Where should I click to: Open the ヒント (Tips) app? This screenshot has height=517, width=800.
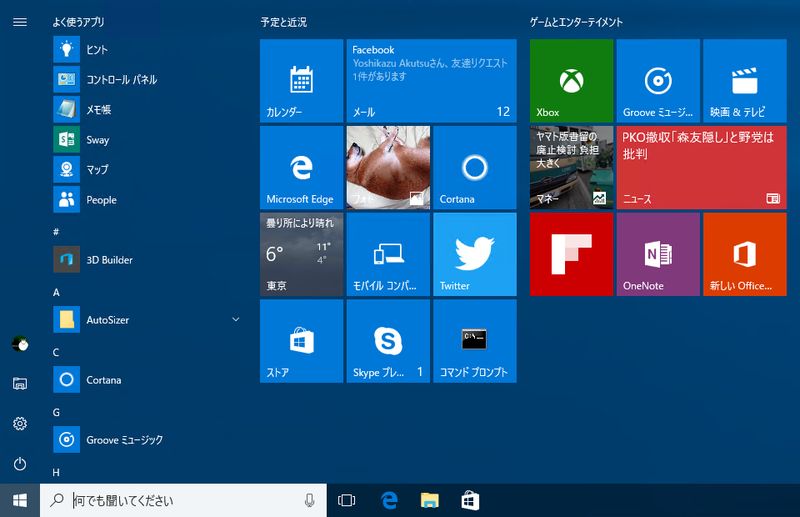pyautogui.click(x=148, y=50)
